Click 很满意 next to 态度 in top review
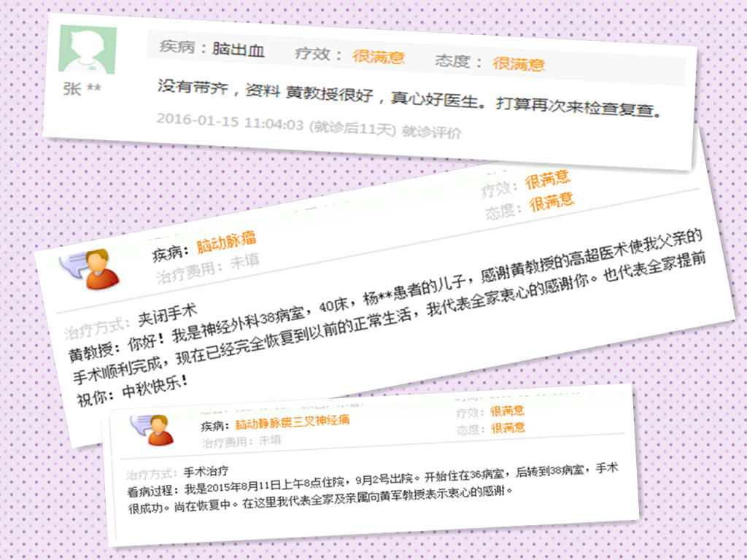This screenshot has width=747, height=560. (x=519, y=63)
